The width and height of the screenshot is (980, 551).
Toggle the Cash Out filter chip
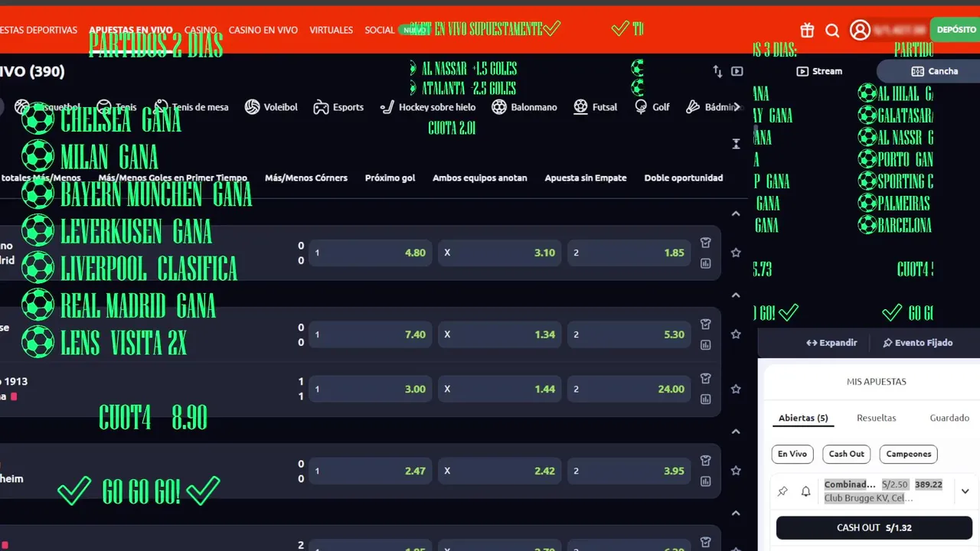coord(847,454)
